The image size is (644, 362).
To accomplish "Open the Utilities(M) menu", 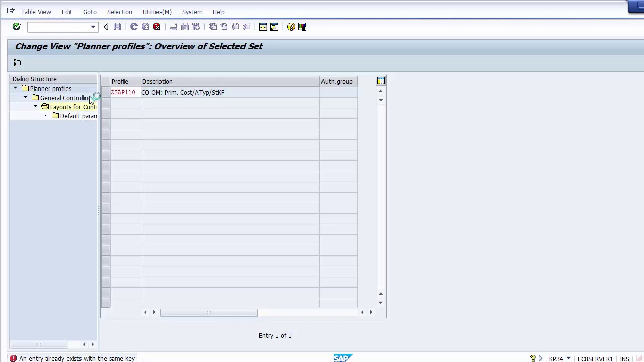I will point(157,12).
